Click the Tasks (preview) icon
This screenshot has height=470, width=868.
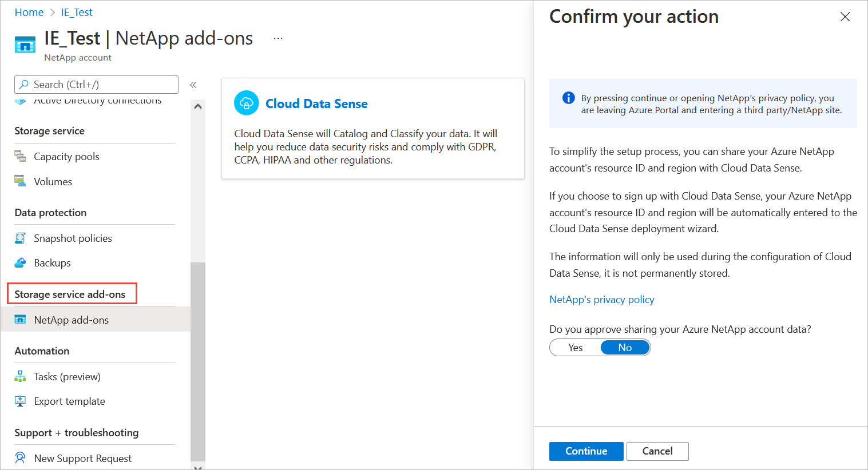tap(20, 376)
